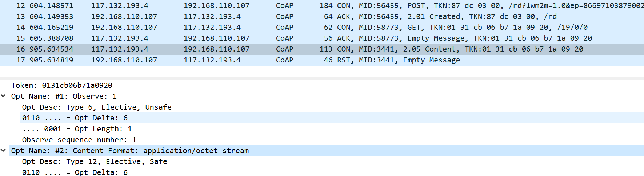Select the Content-Format application/octet-stream line
This screenshot has width=644, height=176.
[130, 151]
